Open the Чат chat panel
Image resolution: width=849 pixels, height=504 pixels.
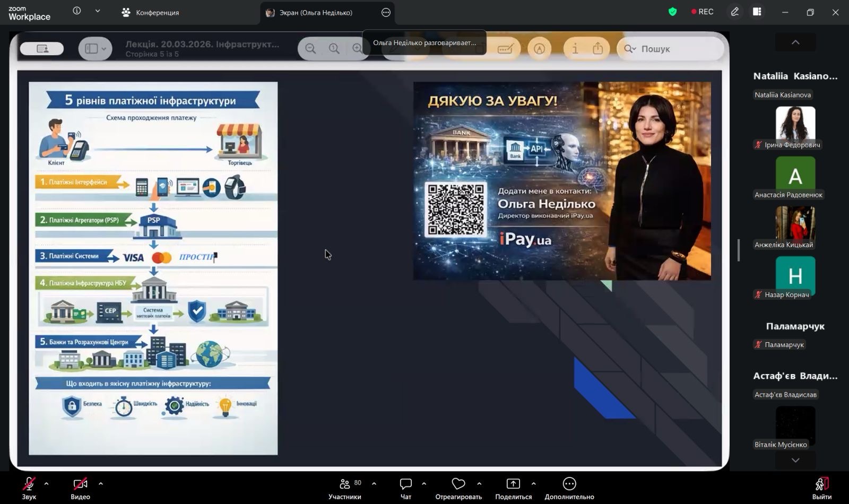pyautogui.click(x=405, y=484)
